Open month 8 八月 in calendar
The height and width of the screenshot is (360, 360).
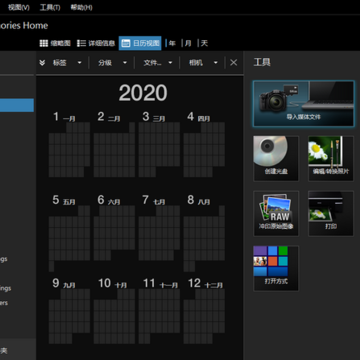point(204,233)
